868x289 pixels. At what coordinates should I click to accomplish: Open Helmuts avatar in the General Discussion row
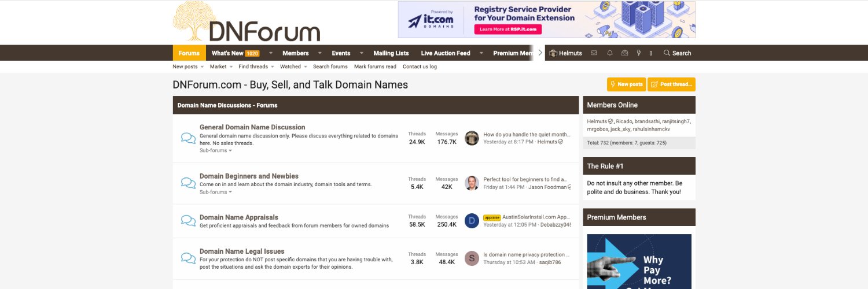click(472, 138)
